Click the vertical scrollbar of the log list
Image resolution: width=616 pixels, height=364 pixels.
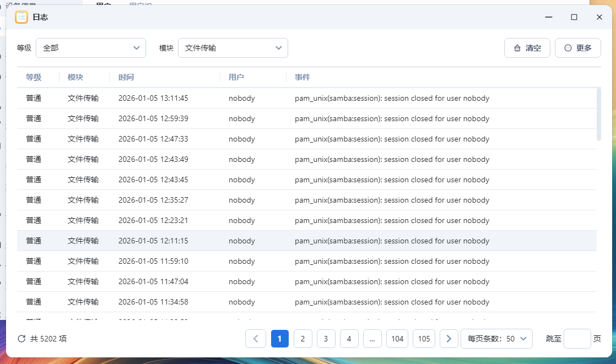599,115
